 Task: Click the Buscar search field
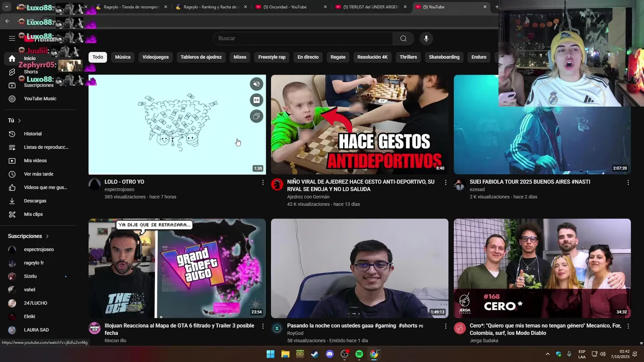[x=303, y=39]
